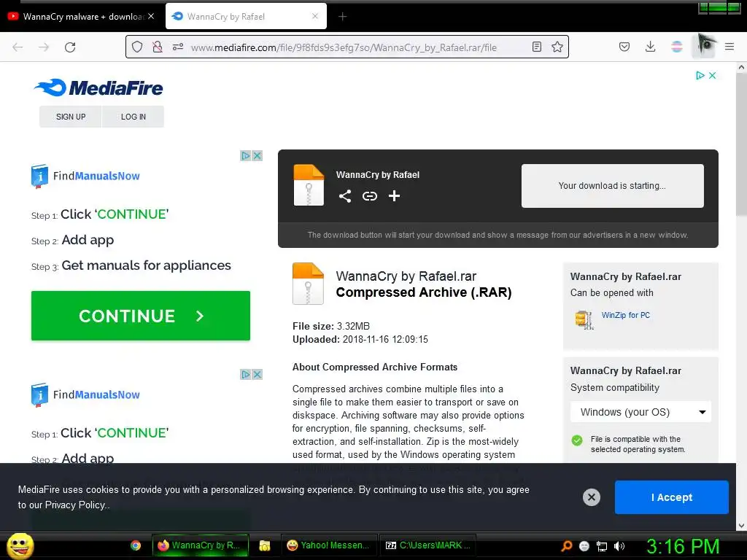
Task: Switch to WannaCry by R... Firefox taskbar item
Action: click(200, 545)
